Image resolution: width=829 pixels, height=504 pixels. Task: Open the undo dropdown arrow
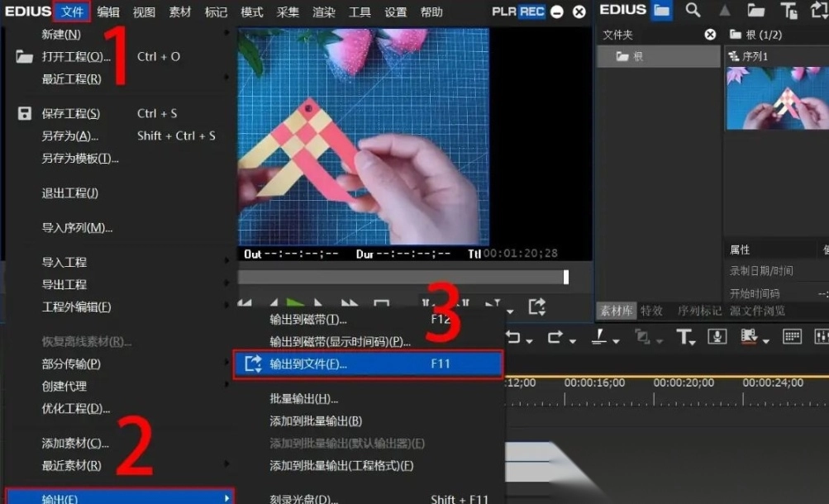tap(528, 339)
